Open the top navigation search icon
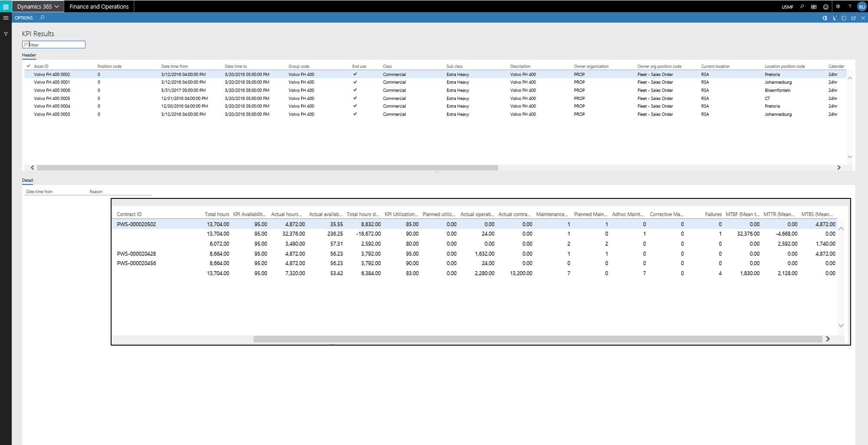The height and width of the screenshot is (445, 868). (802, 7)
